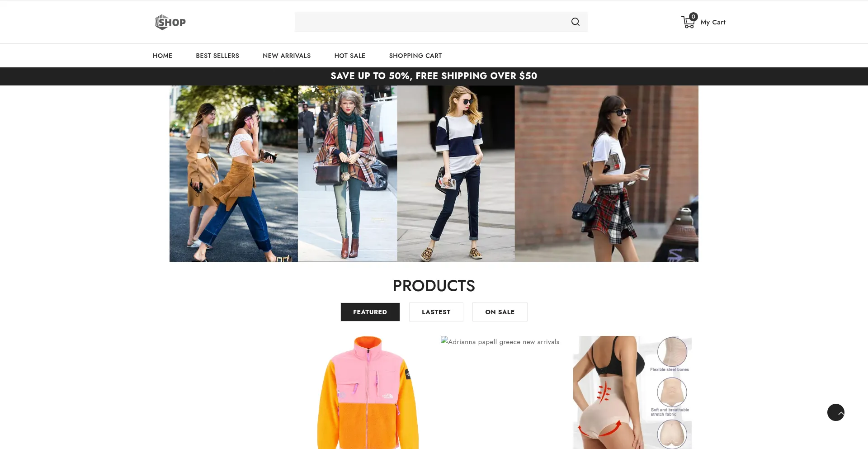The image size is (868, 449).
Task: Open the HOT SALE menu item
Action: [350, 56]
